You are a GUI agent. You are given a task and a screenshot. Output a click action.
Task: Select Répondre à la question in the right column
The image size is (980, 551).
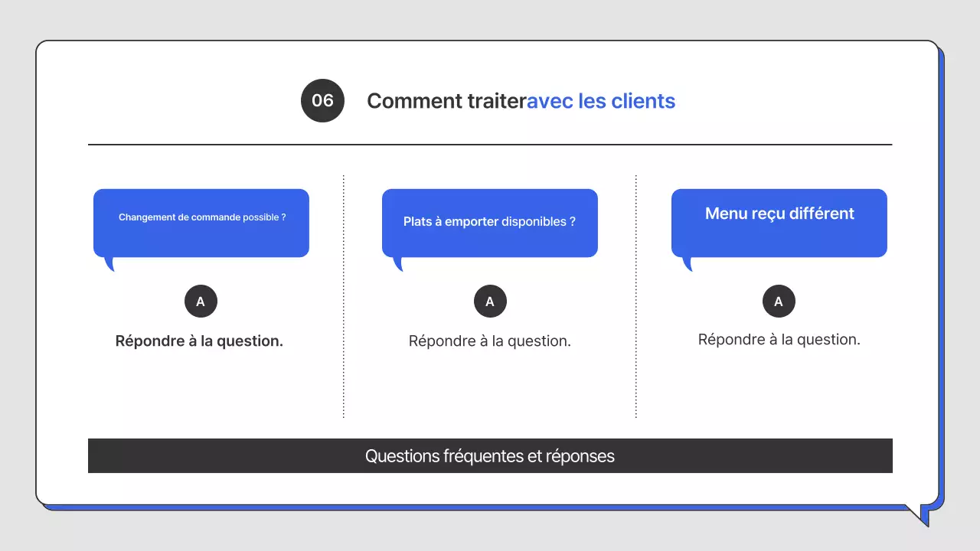coord(779,339)
